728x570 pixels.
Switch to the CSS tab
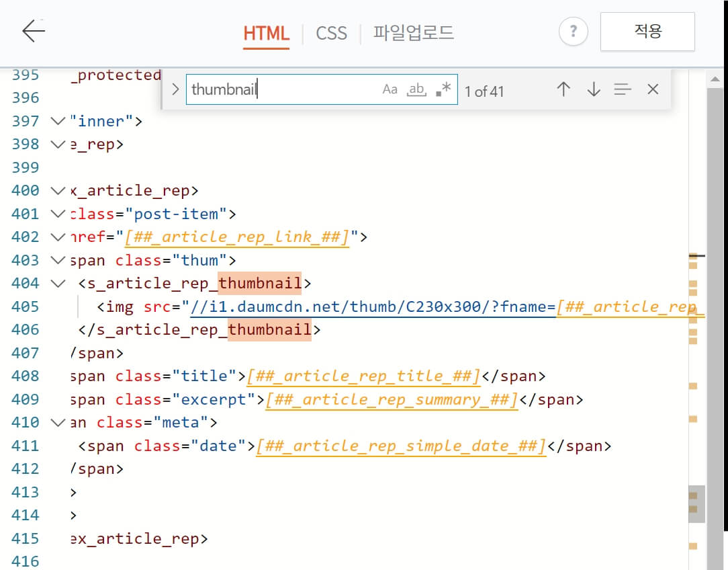[x=330, y=32]
